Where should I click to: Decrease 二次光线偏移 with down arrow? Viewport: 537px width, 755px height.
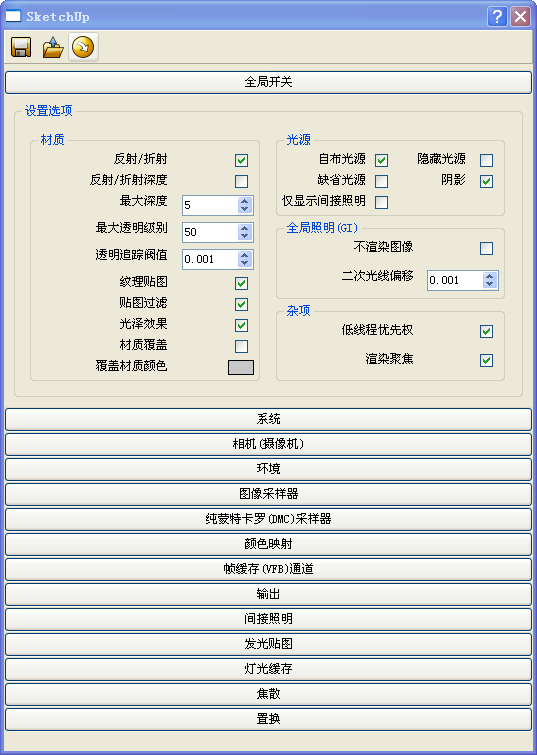pos(490,284)
